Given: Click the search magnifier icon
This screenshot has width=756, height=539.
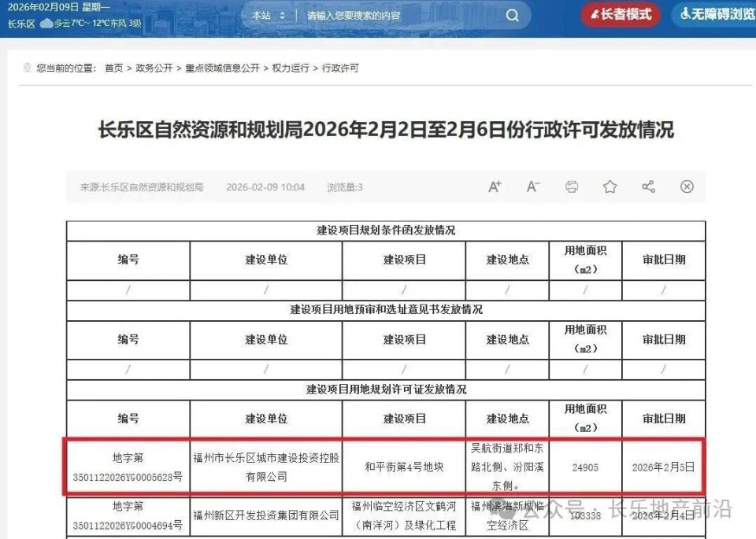Looking at the screenshot, I should (x=512, y=15).
